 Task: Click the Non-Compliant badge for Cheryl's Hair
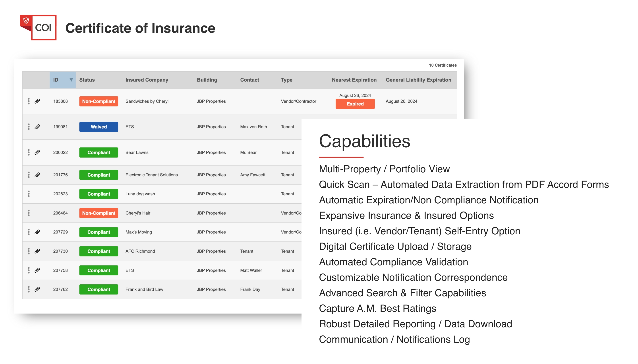pos(99,213)
